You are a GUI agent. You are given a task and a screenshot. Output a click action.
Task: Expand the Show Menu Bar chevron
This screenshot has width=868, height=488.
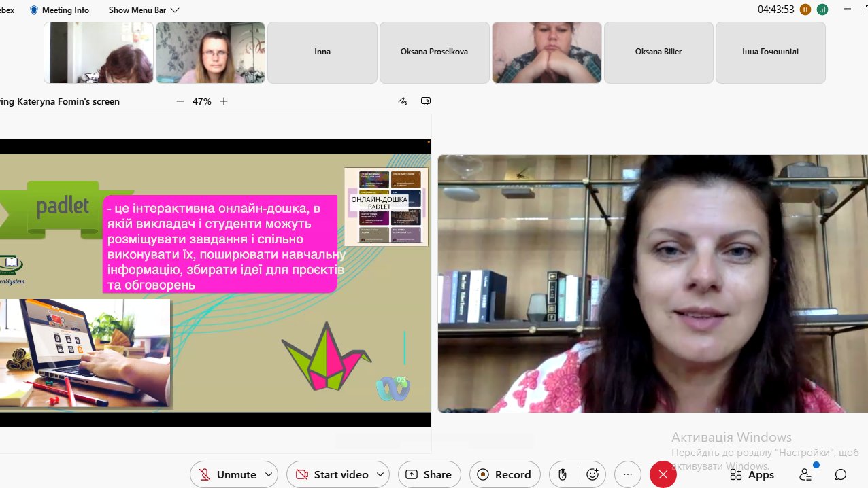175,10
